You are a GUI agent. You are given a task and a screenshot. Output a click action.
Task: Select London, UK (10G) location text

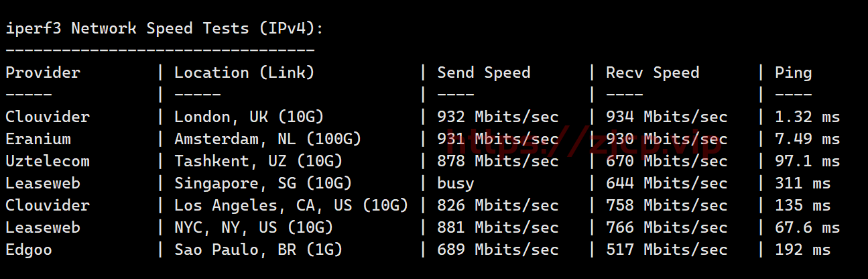(x=249, y=117)
